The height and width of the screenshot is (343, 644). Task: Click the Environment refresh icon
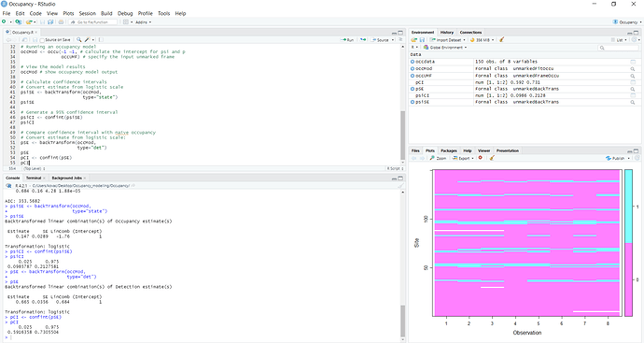pyautogui.click(x=634, y=40)
